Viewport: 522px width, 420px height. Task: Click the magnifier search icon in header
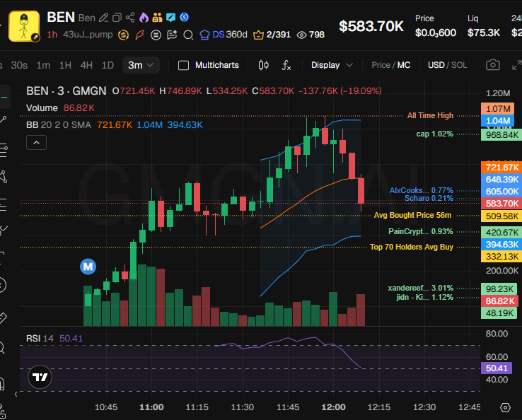coord(188,35)
